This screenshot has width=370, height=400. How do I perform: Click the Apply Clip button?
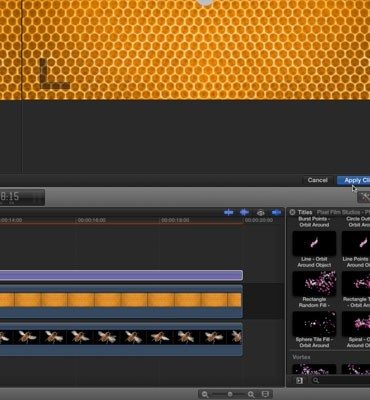(354, 180)
